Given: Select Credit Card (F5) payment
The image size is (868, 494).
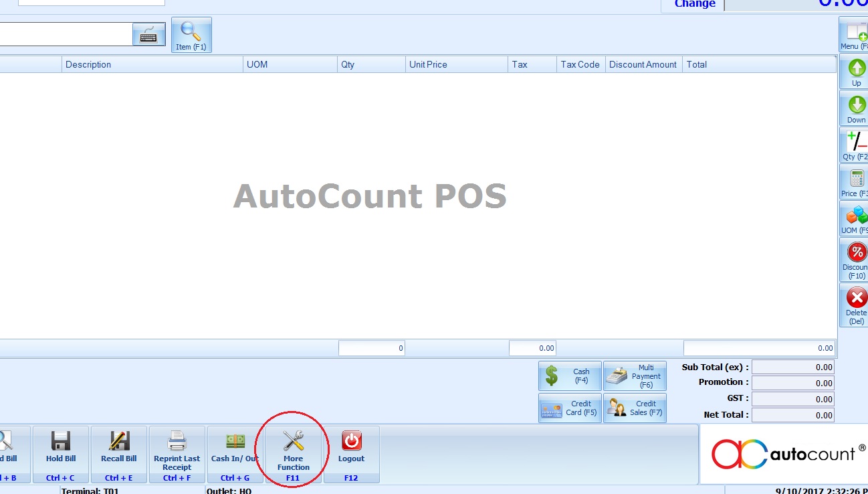Looking at the screenshot, I should coord(569,408).
